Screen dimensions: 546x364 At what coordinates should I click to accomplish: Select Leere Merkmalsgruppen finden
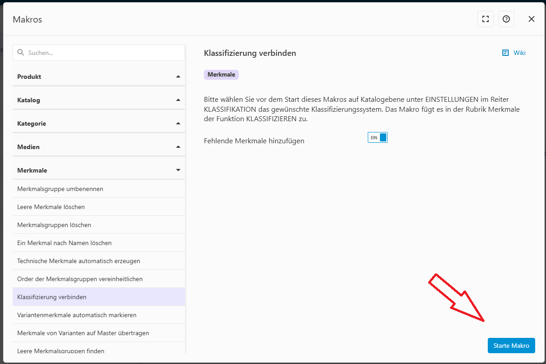[99, 349]
